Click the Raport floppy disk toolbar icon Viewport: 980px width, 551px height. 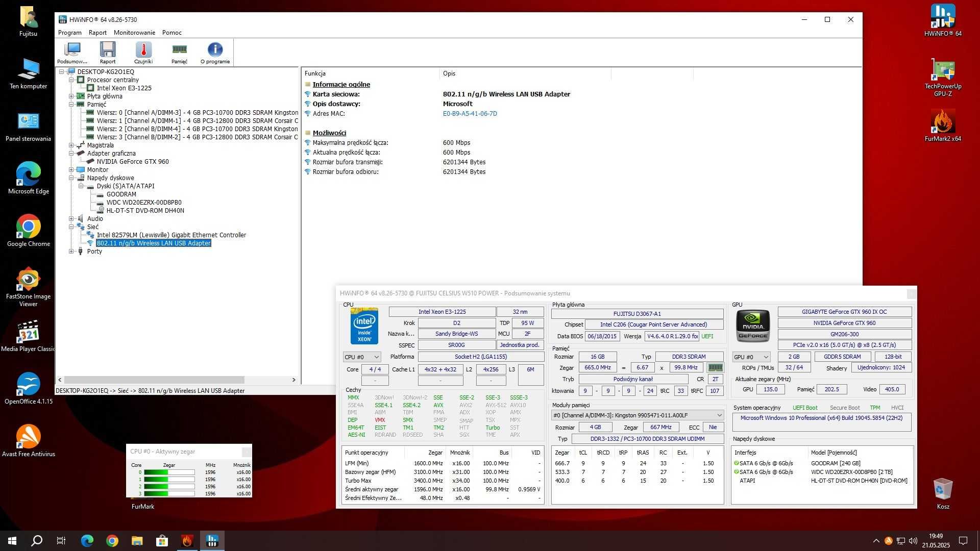click(108, 53)
